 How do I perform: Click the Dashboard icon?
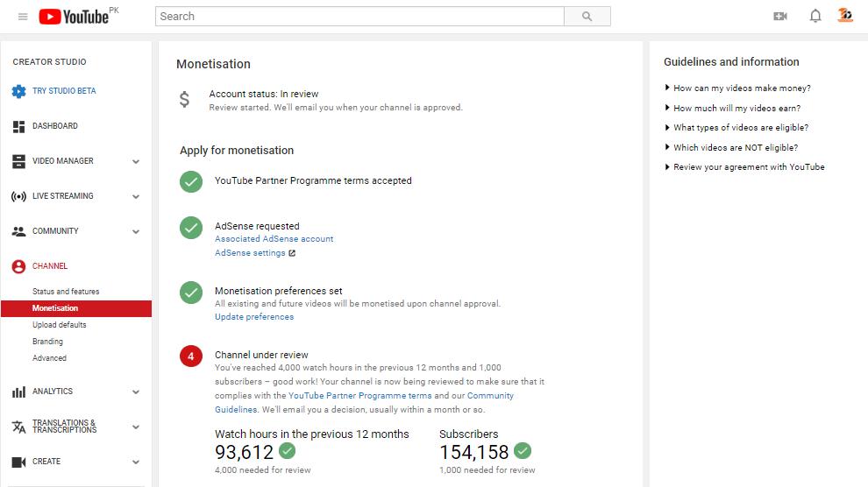click(x=18, y=127)
